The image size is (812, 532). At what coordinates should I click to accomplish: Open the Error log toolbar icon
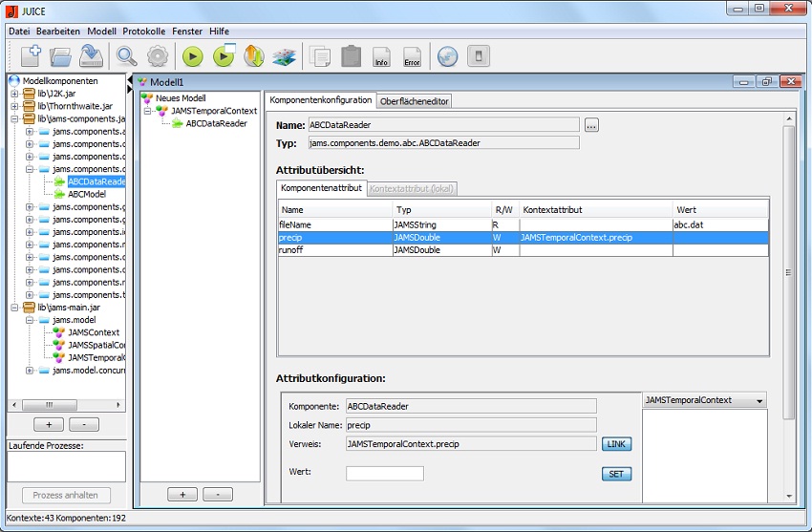(412, 57)
